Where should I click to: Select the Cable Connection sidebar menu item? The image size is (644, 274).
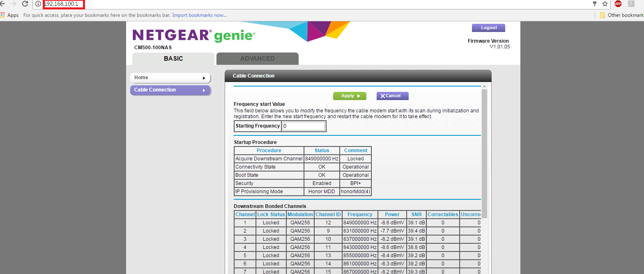170,90
